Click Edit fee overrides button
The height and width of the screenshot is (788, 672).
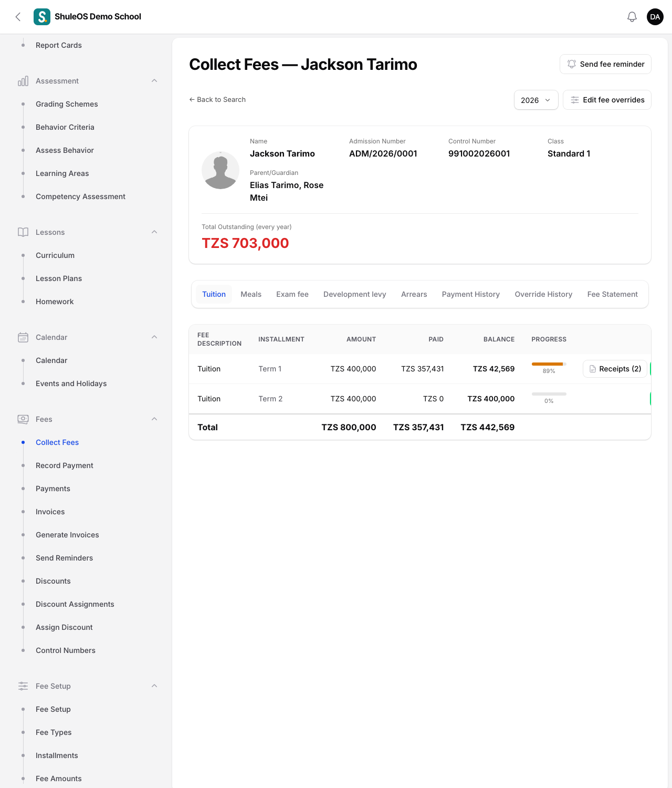[x=607, y=100]
